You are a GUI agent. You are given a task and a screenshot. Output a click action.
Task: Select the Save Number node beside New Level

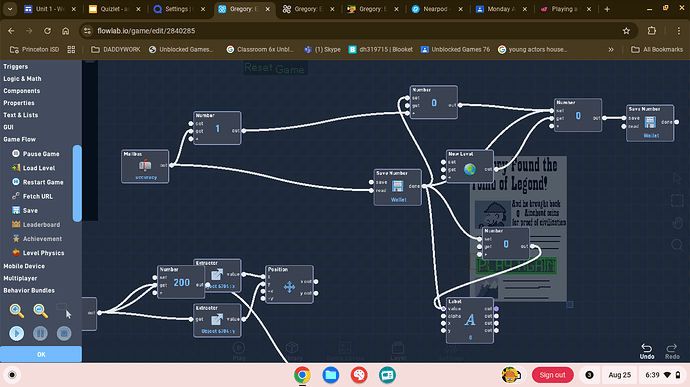pos(398,187)
